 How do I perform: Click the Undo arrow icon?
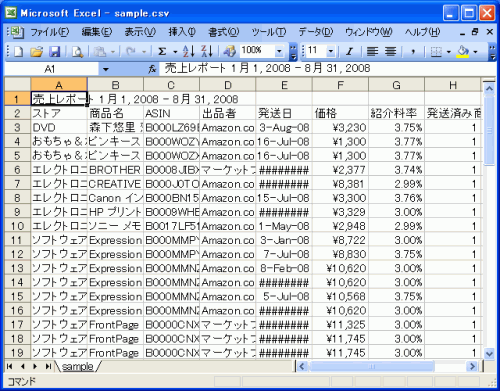pyautogui.click(x=130, y=51)
